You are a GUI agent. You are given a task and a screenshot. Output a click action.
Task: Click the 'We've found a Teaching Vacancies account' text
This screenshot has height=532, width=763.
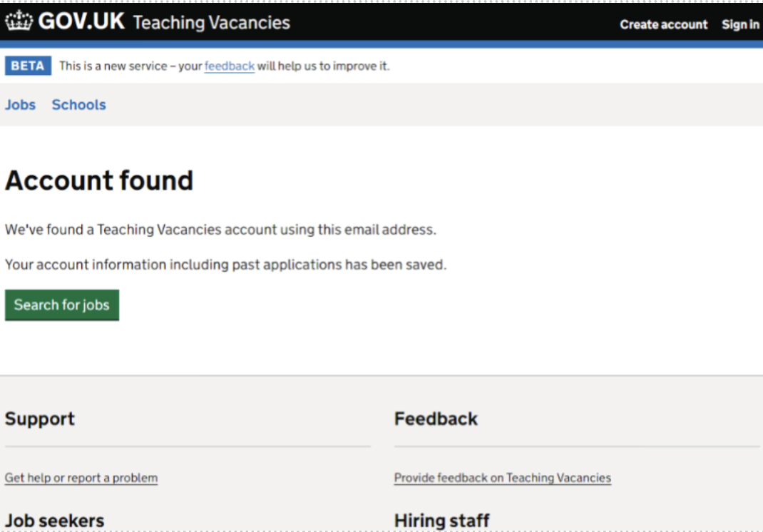[220, 230]
